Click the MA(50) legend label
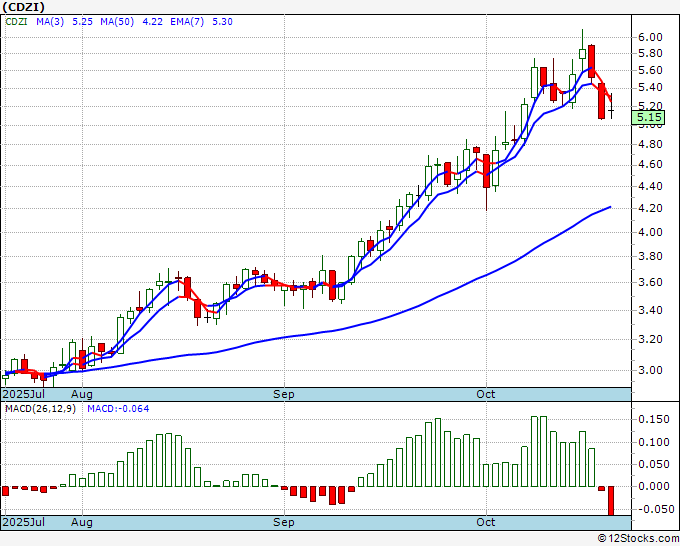Image resolution: width=680 pixels, height=546 pixels. (x=117, y=21)
